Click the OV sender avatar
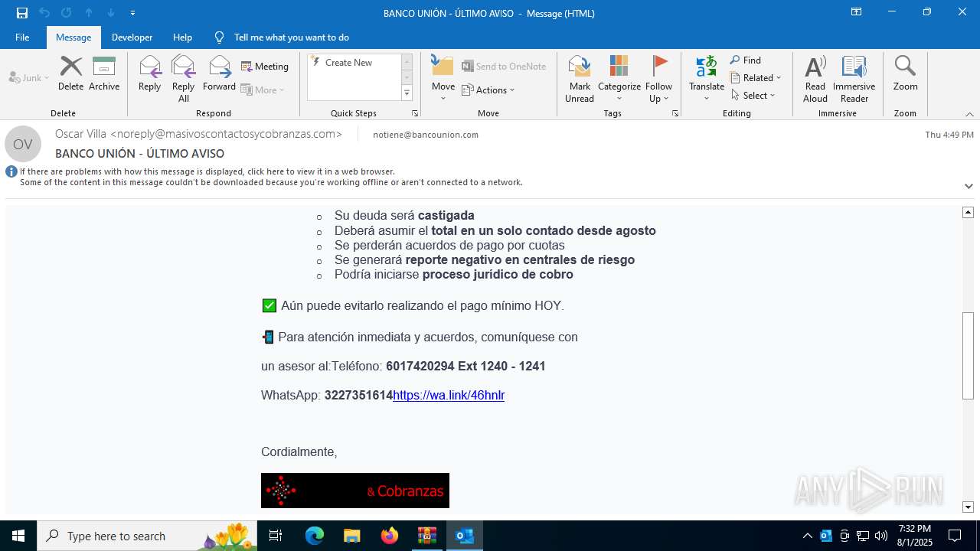Screen dimensions: 980x551 [23, 144]
